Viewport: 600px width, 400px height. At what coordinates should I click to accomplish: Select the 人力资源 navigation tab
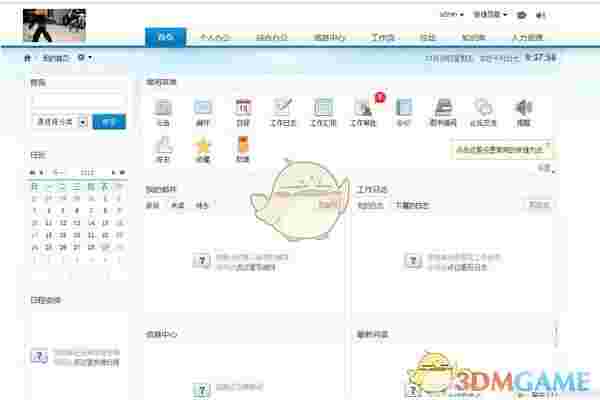click(x=527, y=37)
